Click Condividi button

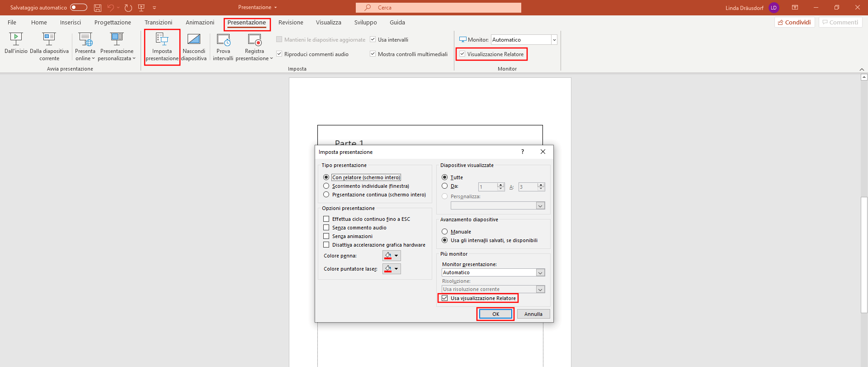pos(794,22)
